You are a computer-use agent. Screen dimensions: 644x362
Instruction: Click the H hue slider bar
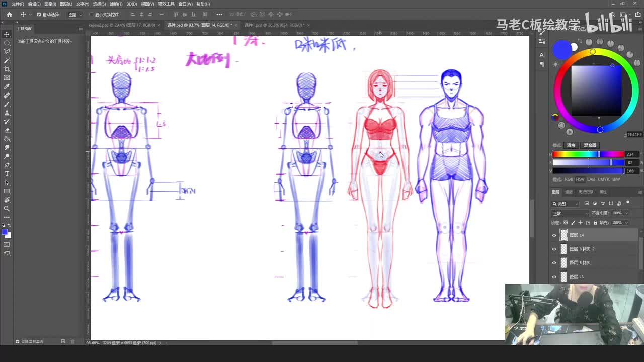pos(588,154)
